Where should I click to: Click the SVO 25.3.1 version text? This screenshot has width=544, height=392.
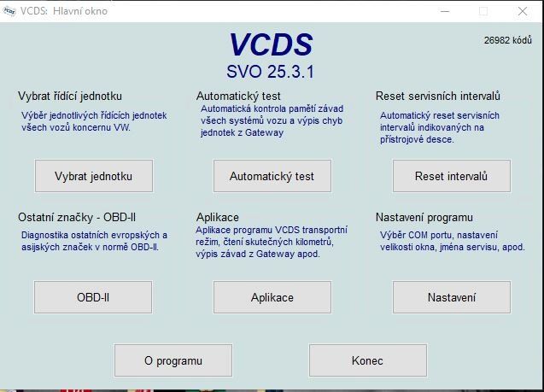271,72
